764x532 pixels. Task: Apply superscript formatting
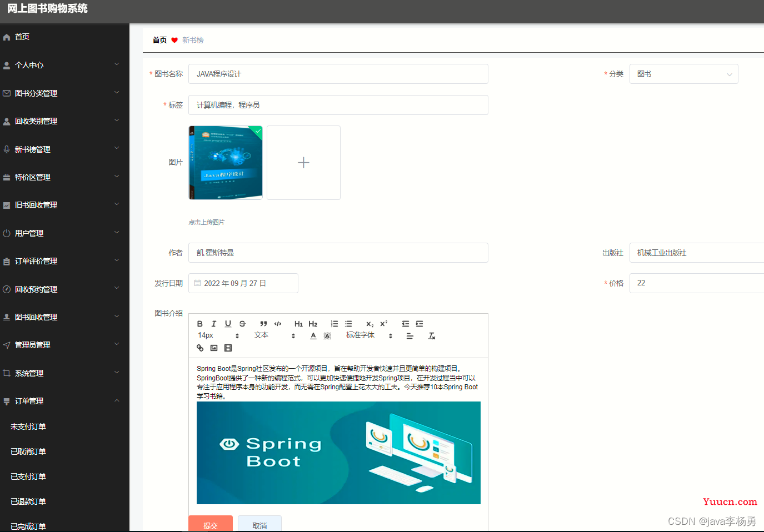(383, 324)
